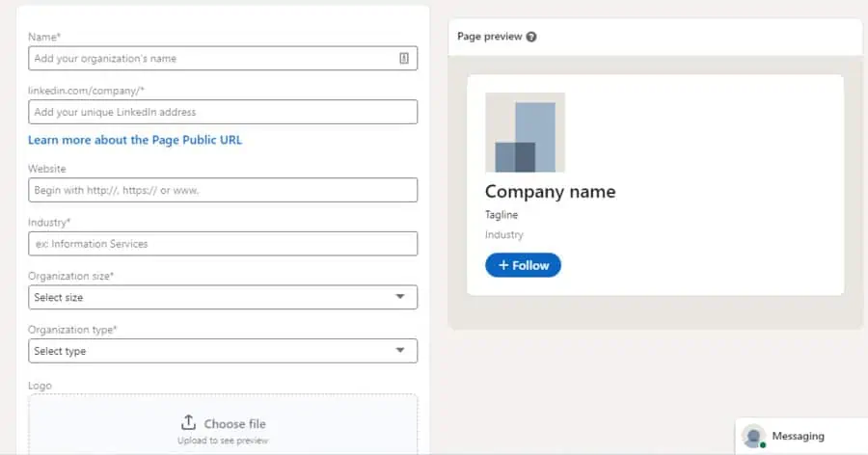Viewport: 868px width, 455px height.
Task: Click the Tagline text in preview
Action: (x=502, y=215)
